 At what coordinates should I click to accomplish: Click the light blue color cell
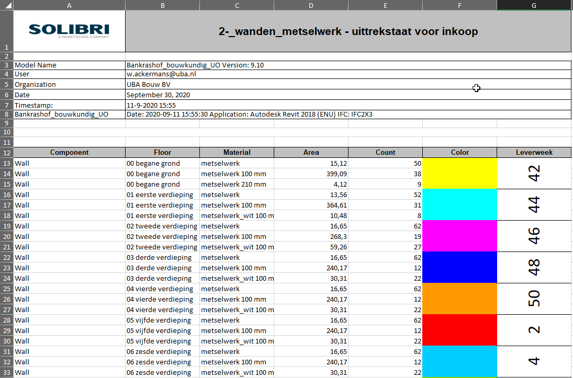pyautogui.click(x=459, y=362)
